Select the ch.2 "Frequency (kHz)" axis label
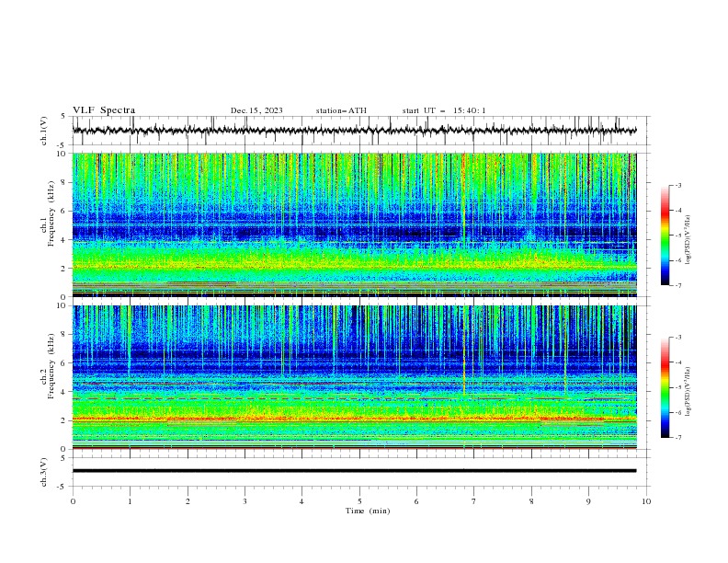 point(51,366)
